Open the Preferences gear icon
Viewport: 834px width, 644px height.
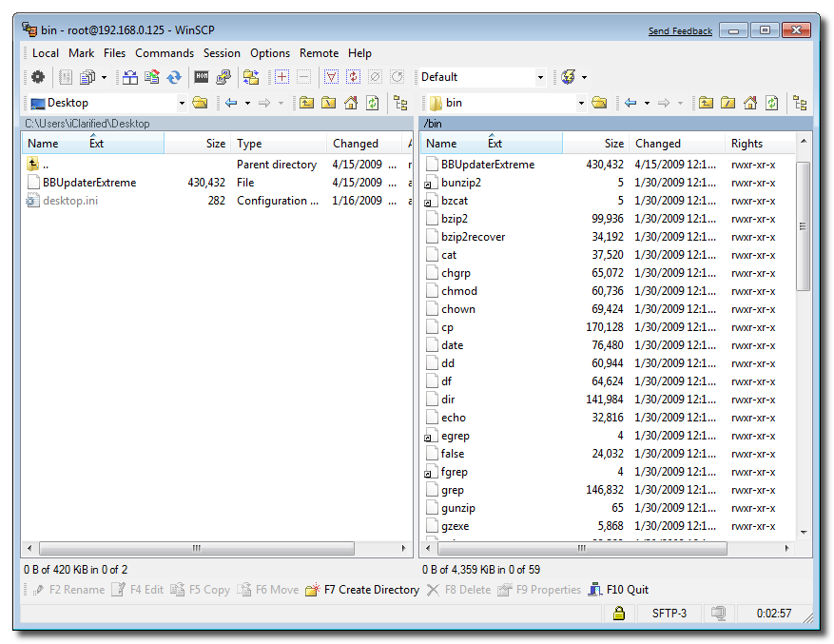(x=38, y=77)
